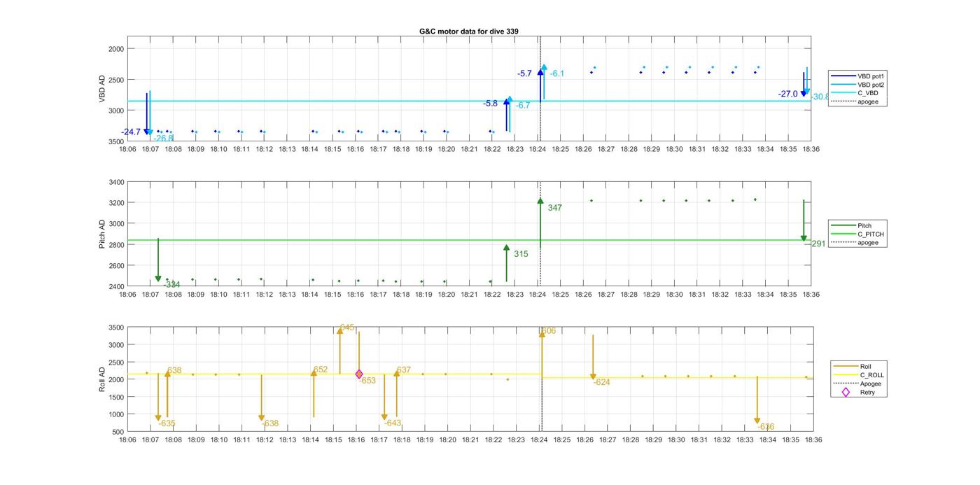Click the green Pitch arrowhead near the 347 label
980x485 pixels.
click(x=540, y=201)
